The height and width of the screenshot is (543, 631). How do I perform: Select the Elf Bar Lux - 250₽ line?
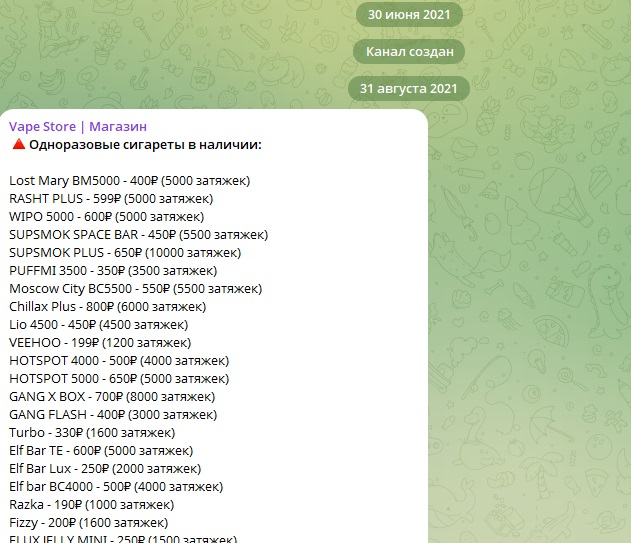[105, 469]
